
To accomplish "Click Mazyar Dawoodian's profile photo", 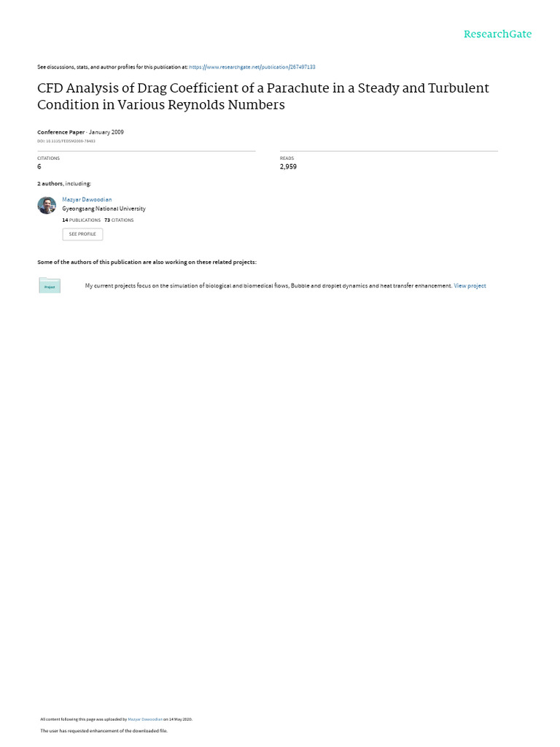I will coord(47,205).
